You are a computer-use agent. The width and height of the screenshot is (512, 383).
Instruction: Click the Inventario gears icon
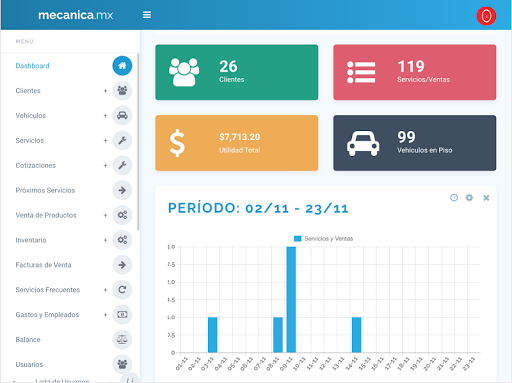click(122, 240)
